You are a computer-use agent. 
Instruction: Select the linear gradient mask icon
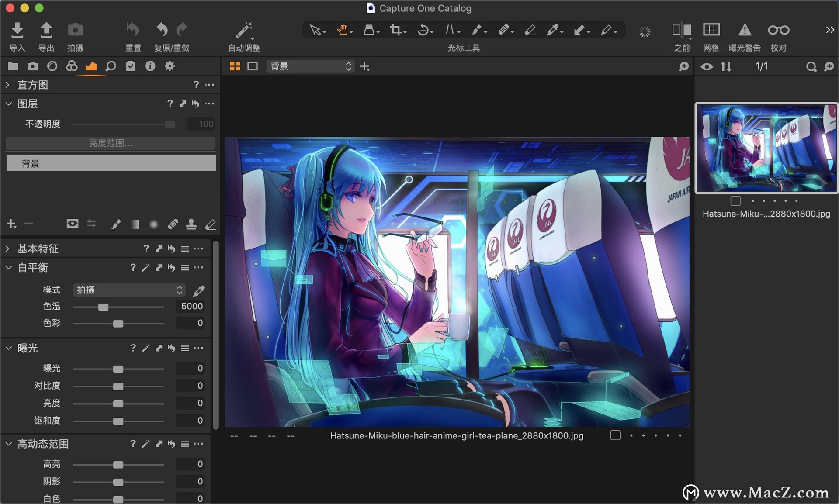(135, 224)
